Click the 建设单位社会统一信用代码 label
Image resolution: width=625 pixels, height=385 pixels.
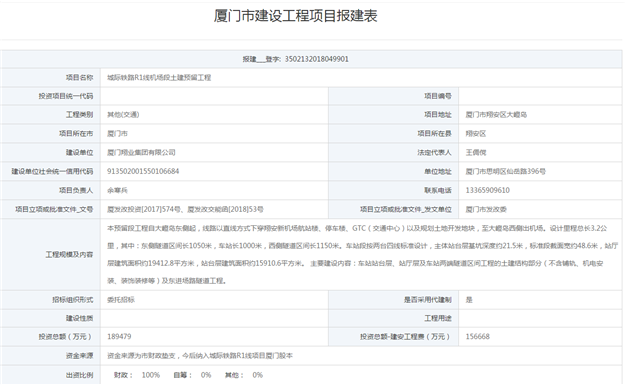tap(52, 171)
